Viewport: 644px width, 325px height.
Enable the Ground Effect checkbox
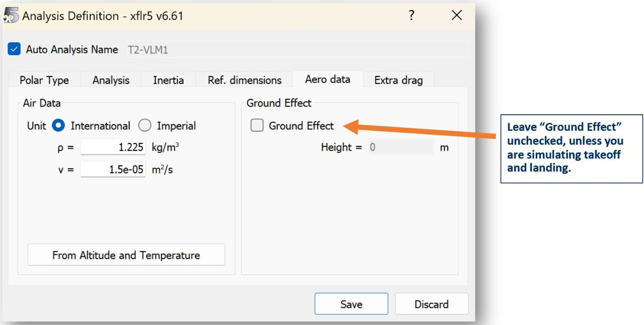point(257,126)
